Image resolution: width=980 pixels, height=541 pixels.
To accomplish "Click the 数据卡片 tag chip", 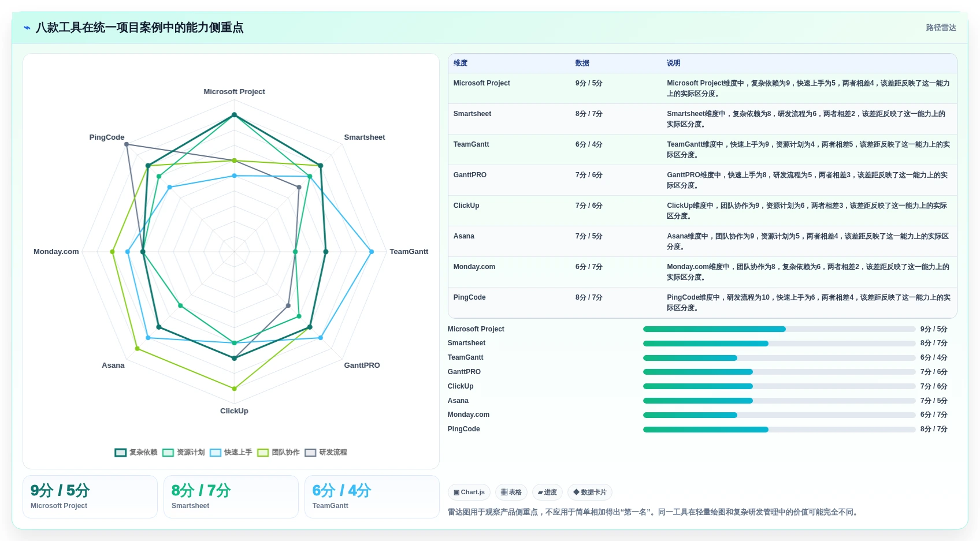I will (590, 493).
